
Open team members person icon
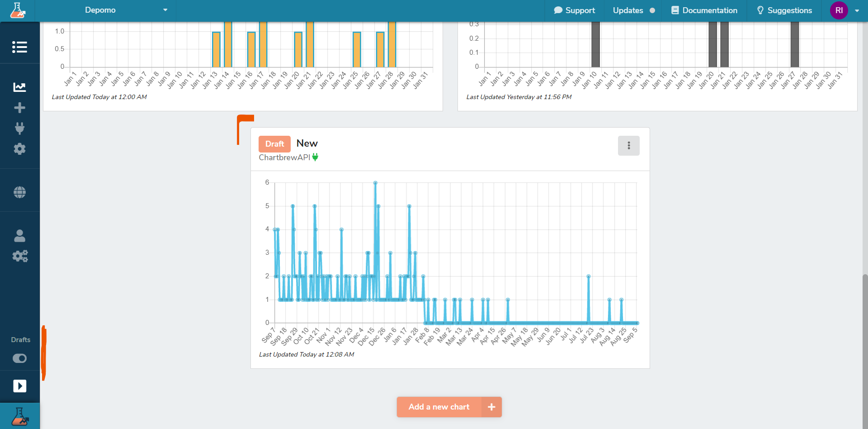19,235
